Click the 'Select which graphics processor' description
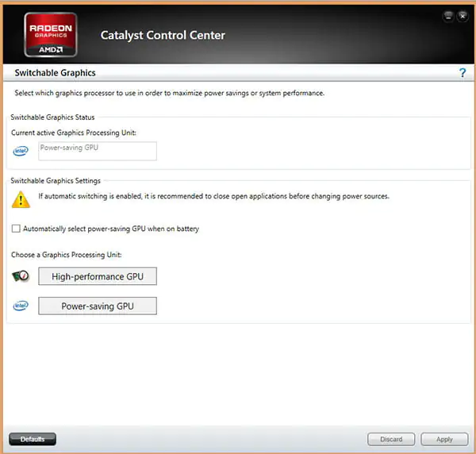Viewport: 476px width, 454px height. 170,93
